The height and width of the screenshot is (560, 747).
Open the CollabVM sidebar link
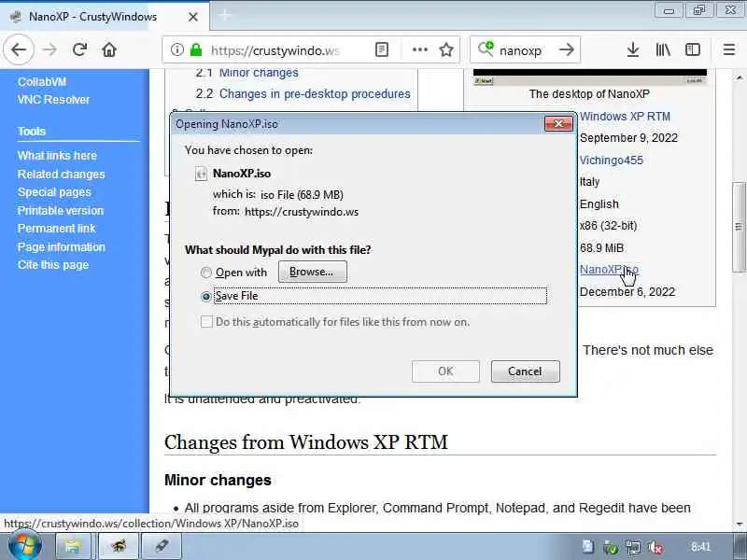pyautogui.click(x=42, y=82)
